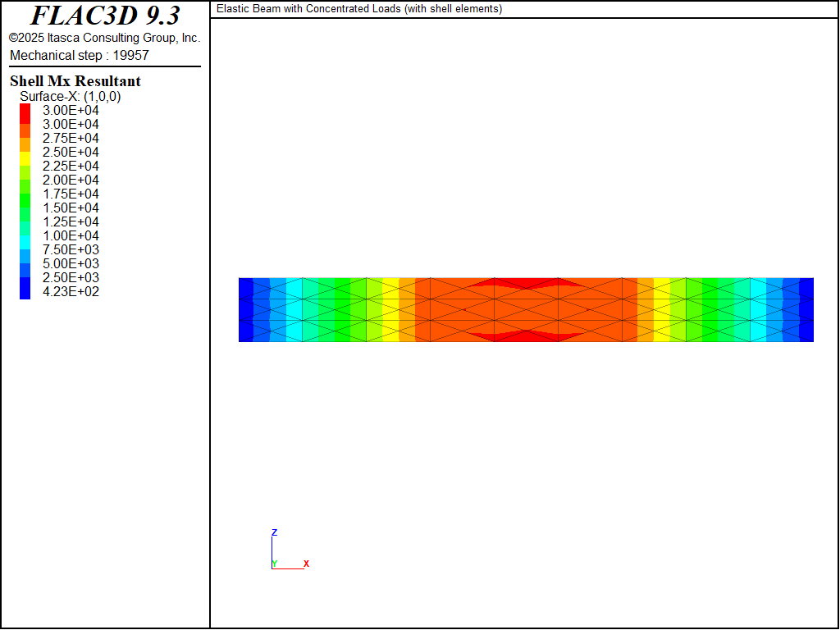Select the dark blue left end of beam
The image size is (840, 630).
pyautogui.click(x=245, y=309)
